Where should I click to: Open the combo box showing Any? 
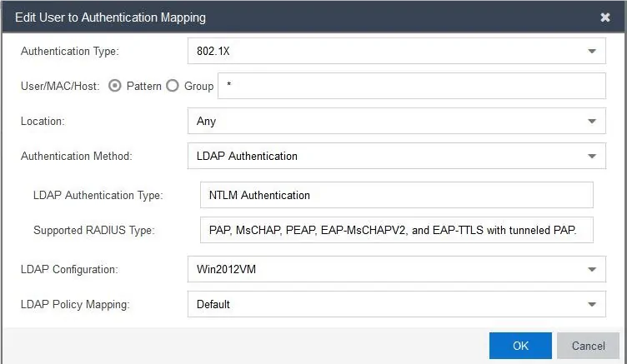pyautogui.click(x=397, y=121)
